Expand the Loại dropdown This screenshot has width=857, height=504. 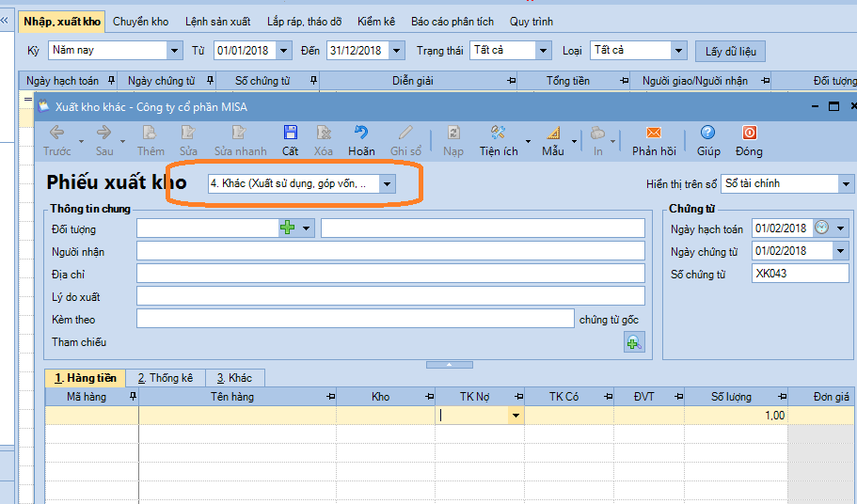(678, 50)
